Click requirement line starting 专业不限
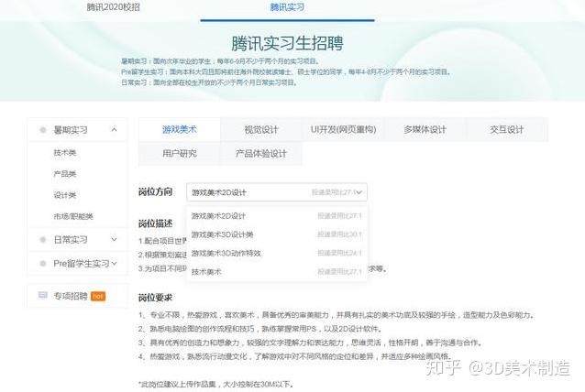This screenshot has width=585, height=392. [337, 315]
